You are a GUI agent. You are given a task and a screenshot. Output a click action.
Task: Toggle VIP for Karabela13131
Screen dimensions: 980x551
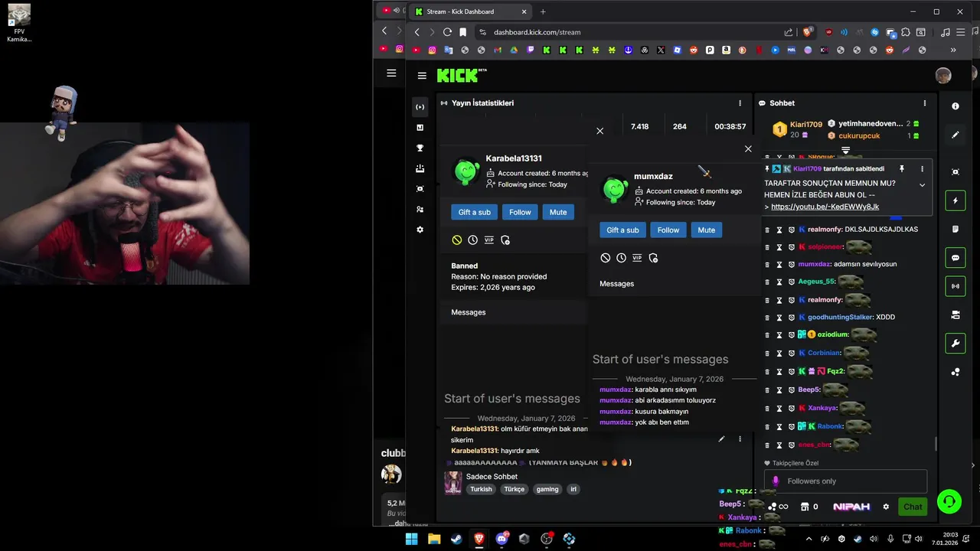489,240
